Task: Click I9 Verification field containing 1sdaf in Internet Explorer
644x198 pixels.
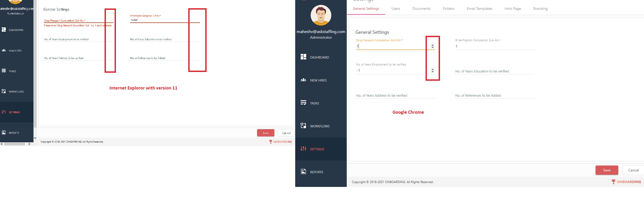Action: 165,20
